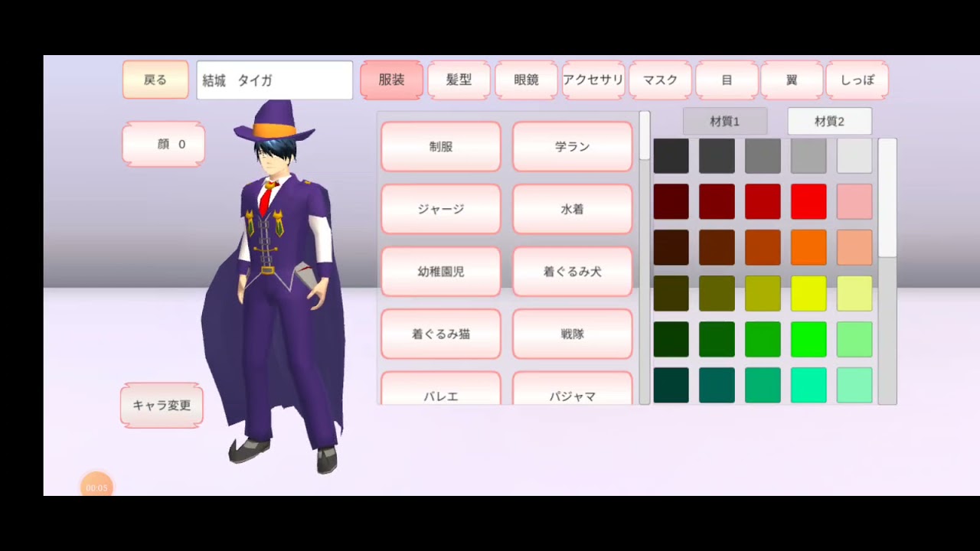Pick the bright yellow swatch
980x551 pixels.
point(808,293)
